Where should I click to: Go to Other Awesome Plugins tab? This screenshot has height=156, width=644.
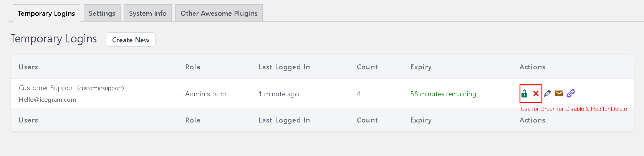point(219,13)
